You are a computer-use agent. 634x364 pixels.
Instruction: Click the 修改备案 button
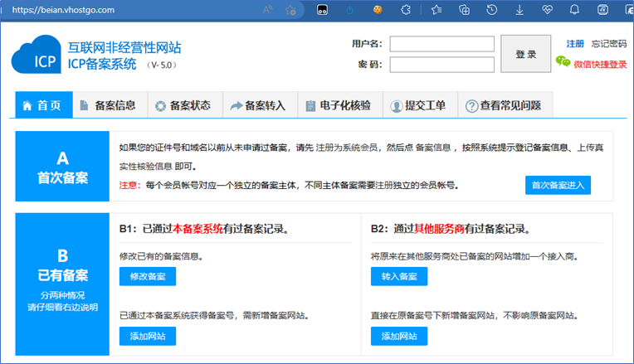tap(148, 276)
